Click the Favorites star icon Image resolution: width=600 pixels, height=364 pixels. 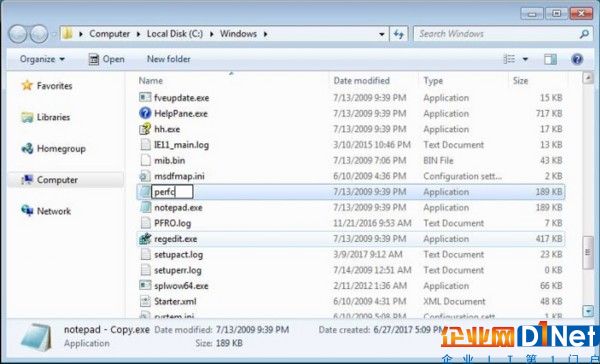27,85
